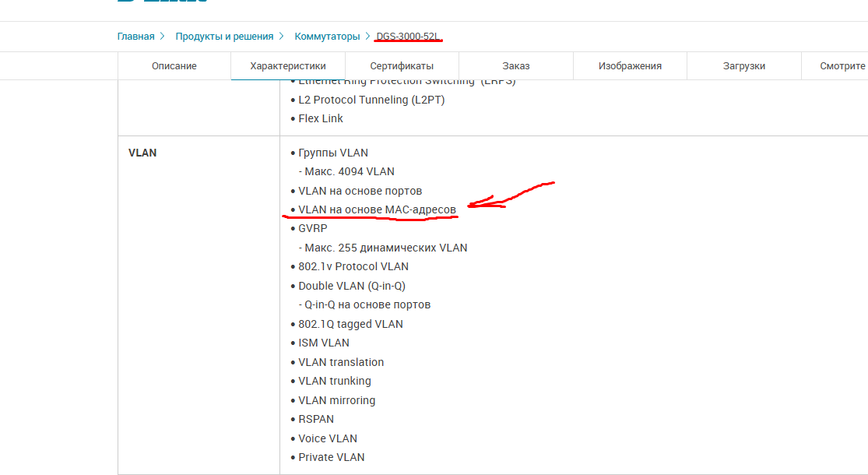Image resolution: width=868 pixels, height=475 pixels.
Task: Click the VLAN row heading
Action: click(142, 153)
